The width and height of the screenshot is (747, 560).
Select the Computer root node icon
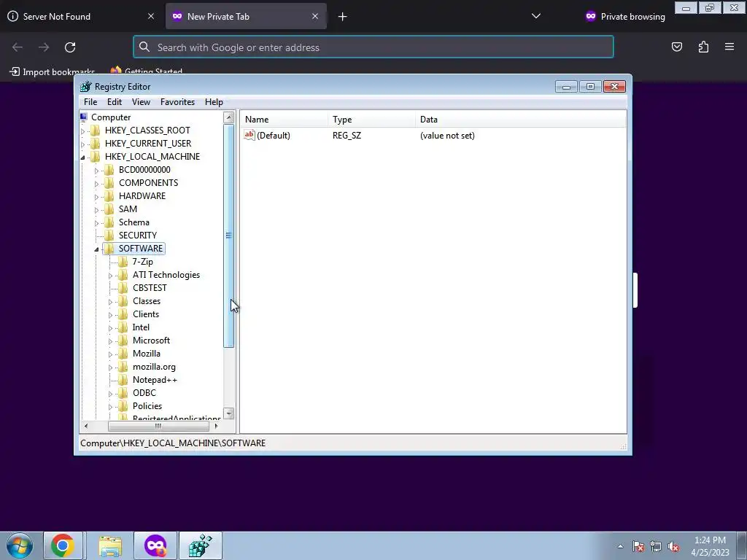click(85, 117)
